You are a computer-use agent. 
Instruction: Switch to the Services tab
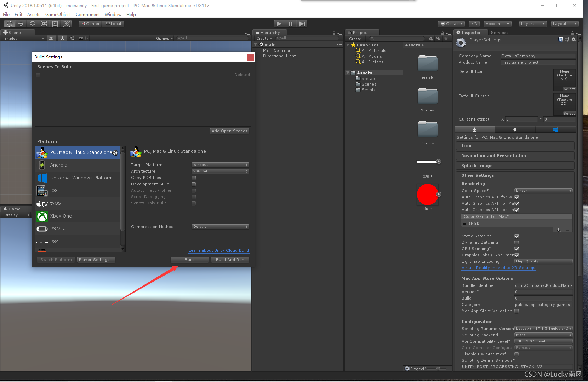click(499, 33)
